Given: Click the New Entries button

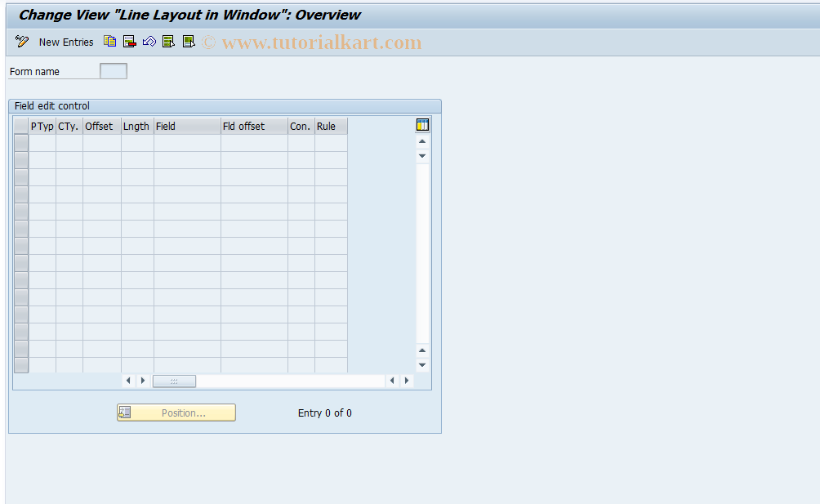Looking at the screenshot, I should (66, 42).
